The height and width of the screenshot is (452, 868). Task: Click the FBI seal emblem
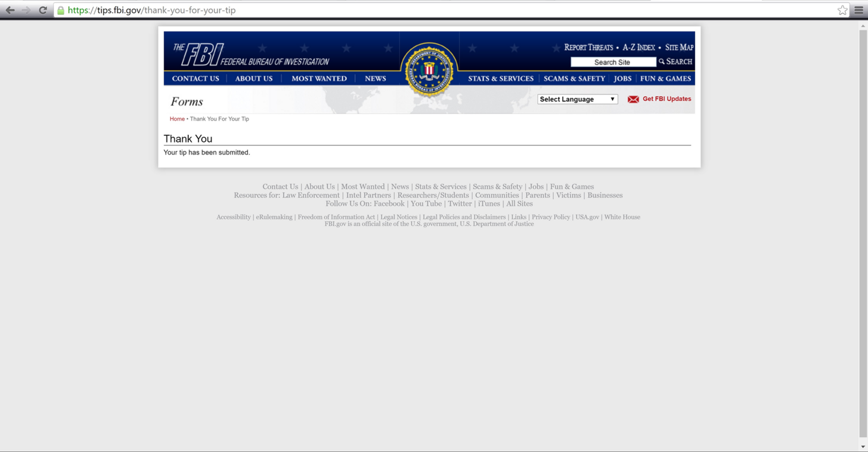(429, 70)
